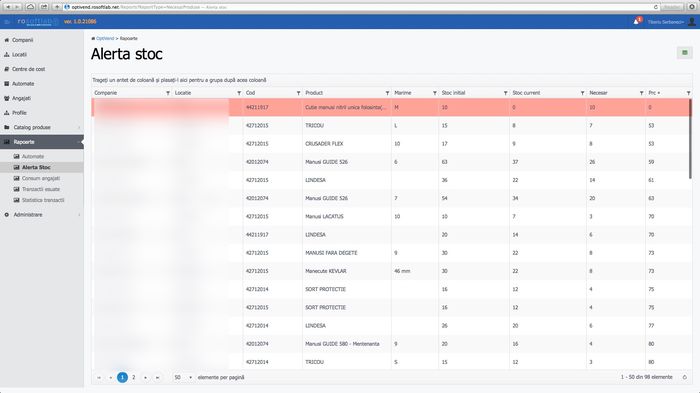Image resolution: width=700 pixels, height=393 pixels.
Task: Click '1 - 50 din 98 elemente' pager text
Action: (646, 377)
